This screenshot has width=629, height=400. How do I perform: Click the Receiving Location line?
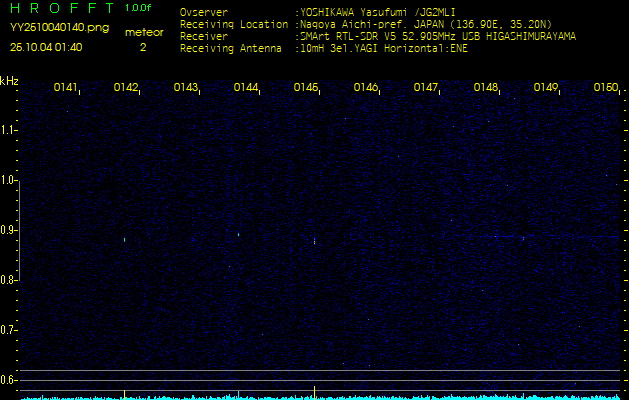tap(366, 24)
